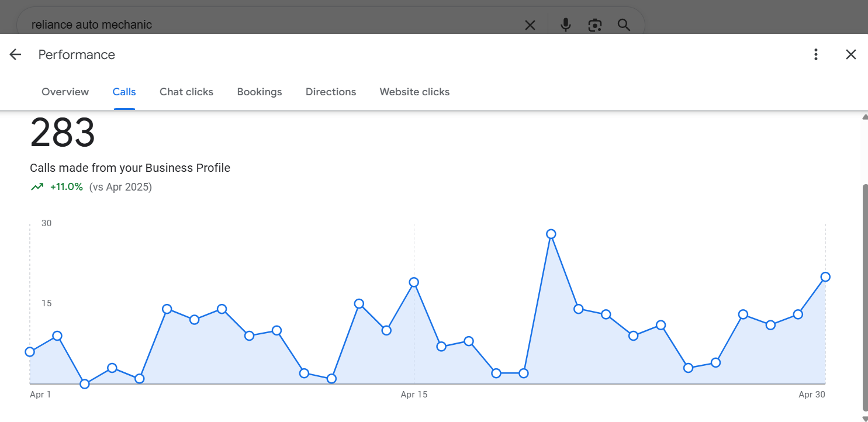Open the Chat clicks tab
Screen dimensions: 868x422
pyautogui.click(x=186, y=92)
